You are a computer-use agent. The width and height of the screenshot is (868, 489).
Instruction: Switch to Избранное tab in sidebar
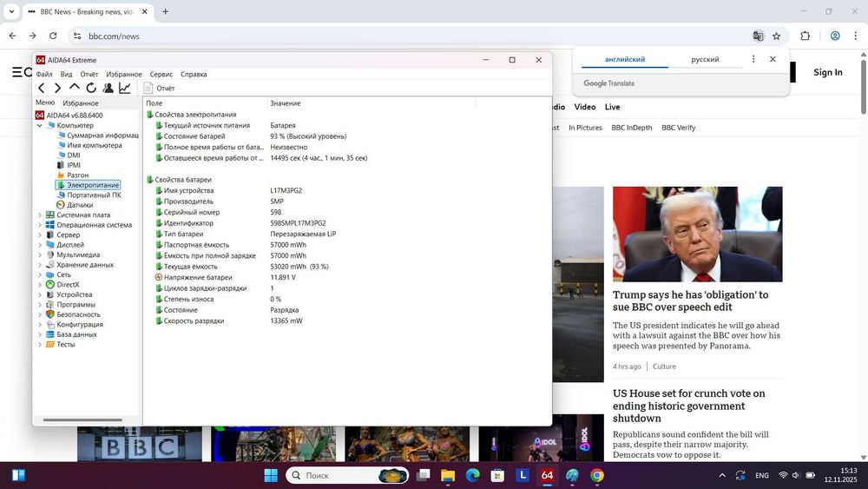pos(80,103)
